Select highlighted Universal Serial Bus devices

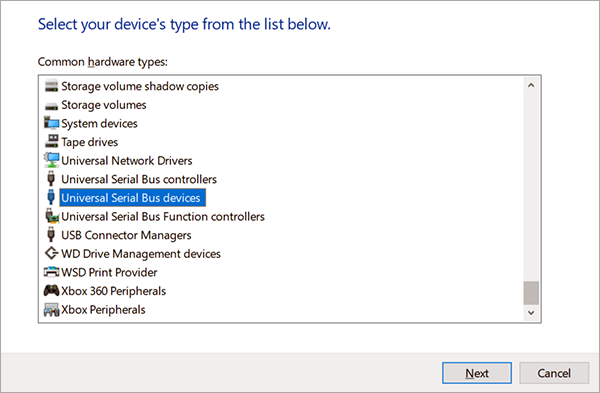132,198
